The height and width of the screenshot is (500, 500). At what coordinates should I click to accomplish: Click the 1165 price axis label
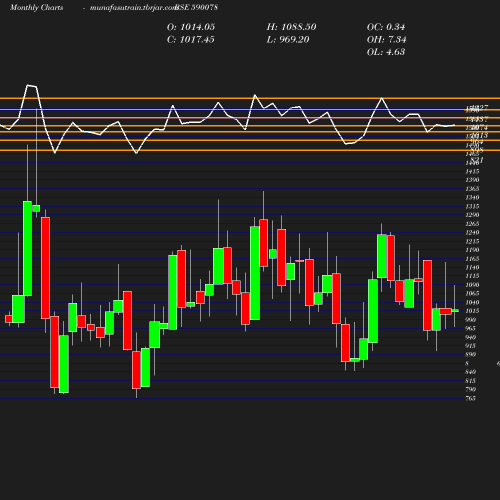pyautogui.click(x=472, y=259)
